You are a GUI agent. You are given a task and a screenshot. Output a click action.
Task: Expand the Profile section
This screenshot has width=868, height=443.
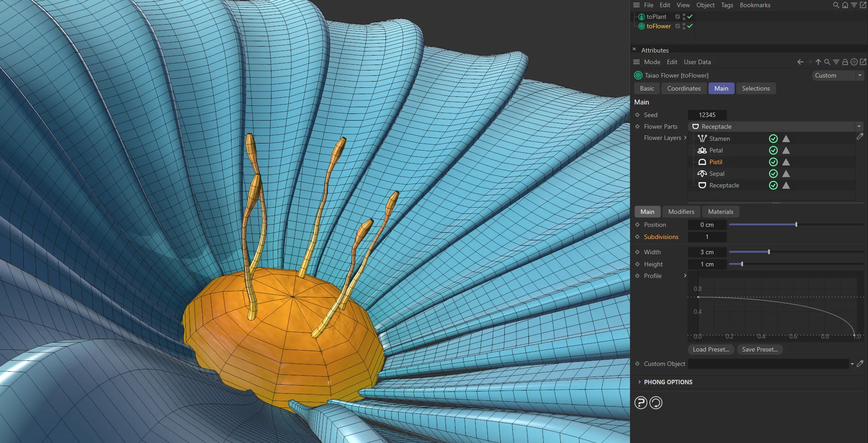(x=686, y=276)
